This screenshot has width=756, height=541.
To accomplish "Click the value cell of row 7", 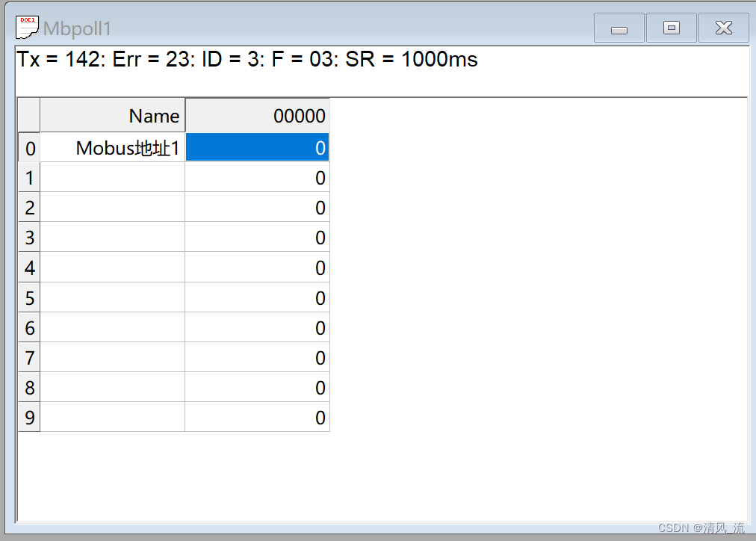I will 256,357.
